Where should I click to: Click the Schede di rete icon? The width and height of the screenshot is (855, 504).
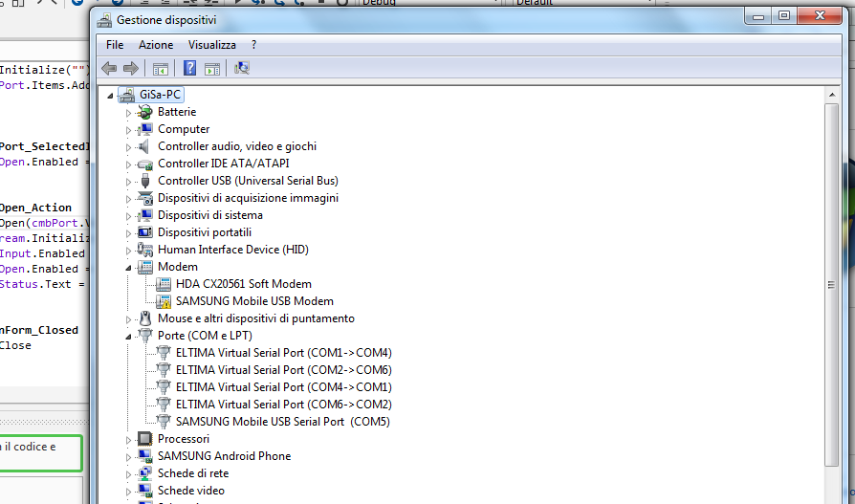145,473
